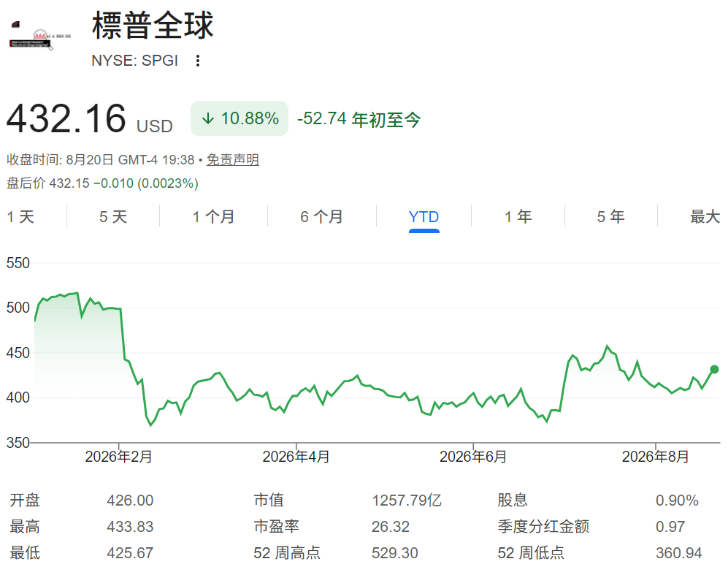Switch to the 1 个月 chart range
728x567 pixels.
[x=213, y=216]
